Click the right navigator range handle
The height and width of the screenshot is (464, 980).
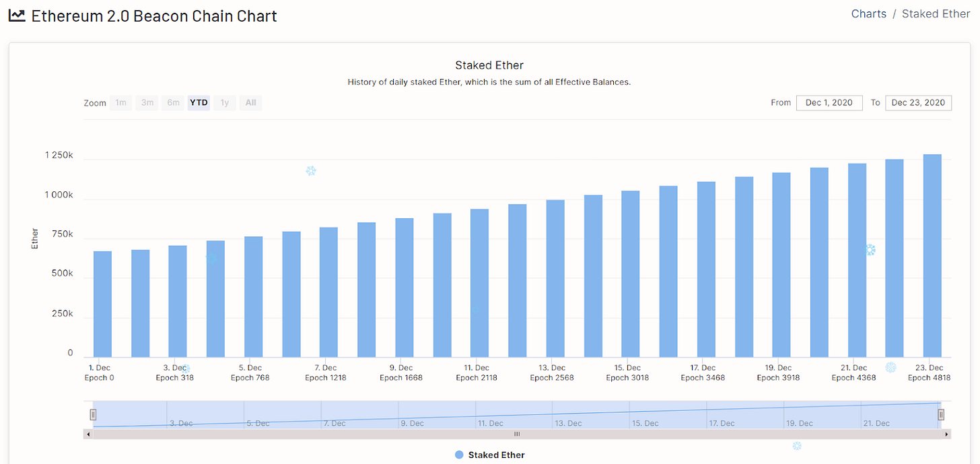tap(941, 414)
